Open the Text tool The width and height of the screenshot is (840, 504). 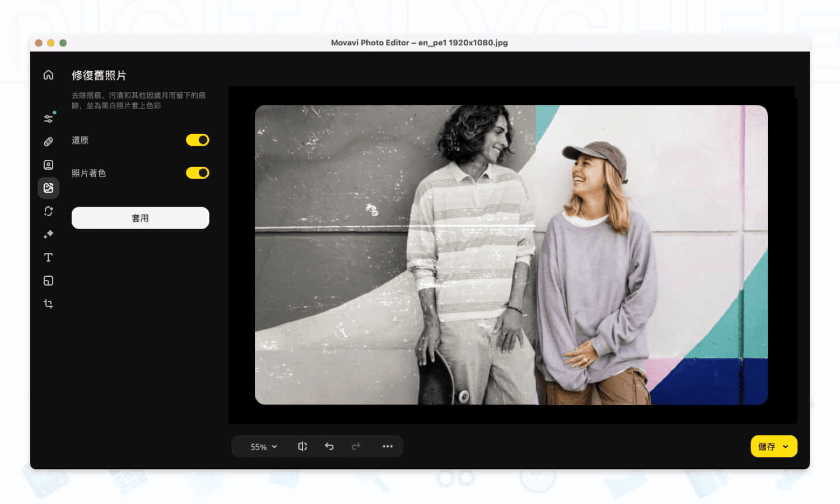(48, 257)
